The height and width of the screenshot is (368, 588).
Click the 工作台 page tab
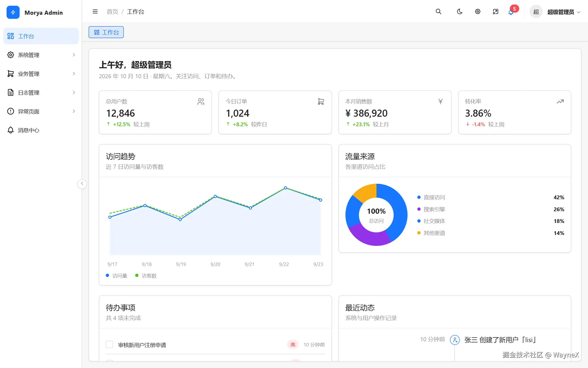coord(106,32)
